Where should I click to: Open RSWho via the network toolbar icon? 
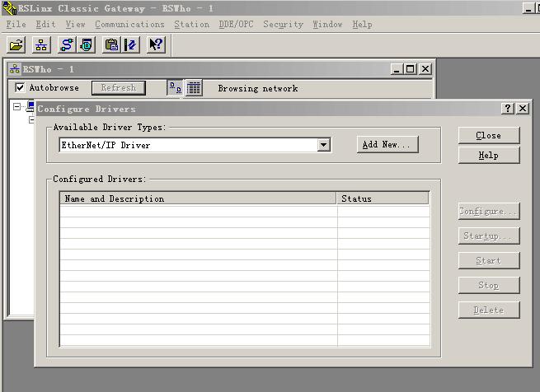click(41, 44)
